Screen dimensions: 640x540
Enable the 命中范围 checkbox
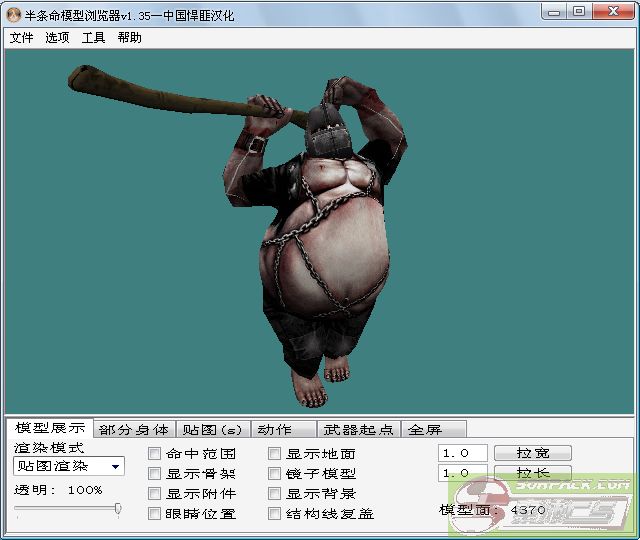coord(155,454)
